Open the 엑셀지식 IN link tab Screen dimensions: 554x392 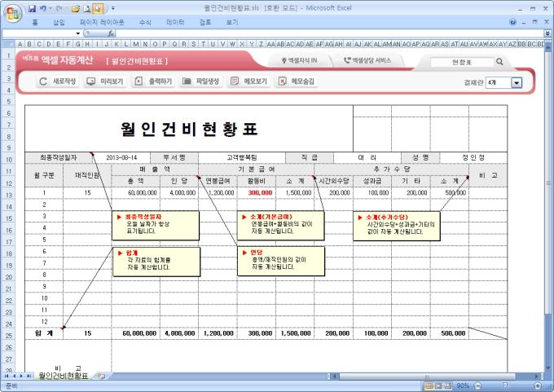point(299,61)
